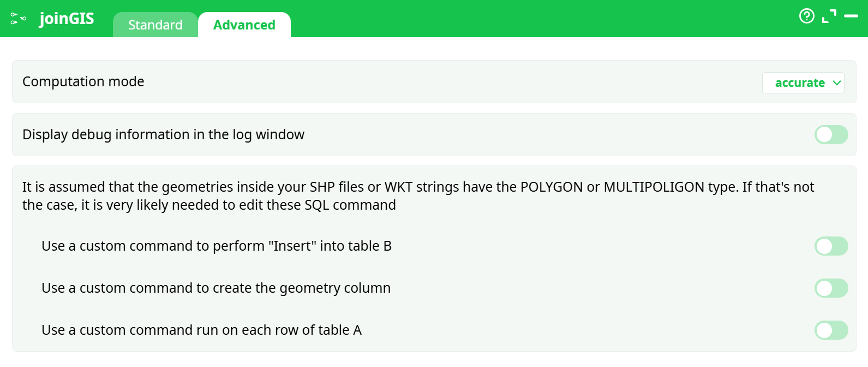Screen dimensions: 868x367
Task: Click the "run on each row of table A" label
Action: coord(201,330)
